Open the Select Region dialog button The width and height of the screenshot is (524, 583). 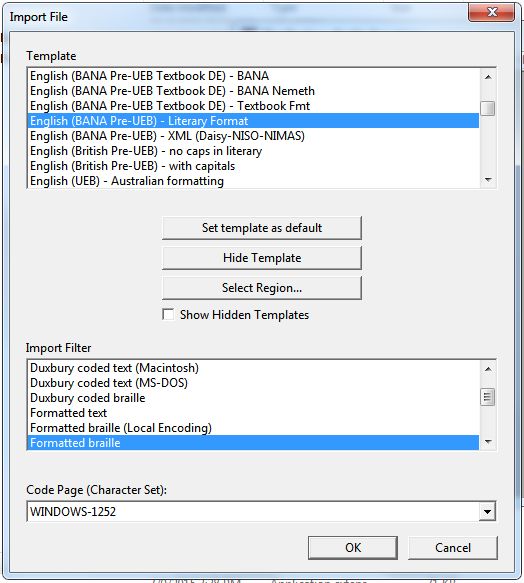pos(262,288)
